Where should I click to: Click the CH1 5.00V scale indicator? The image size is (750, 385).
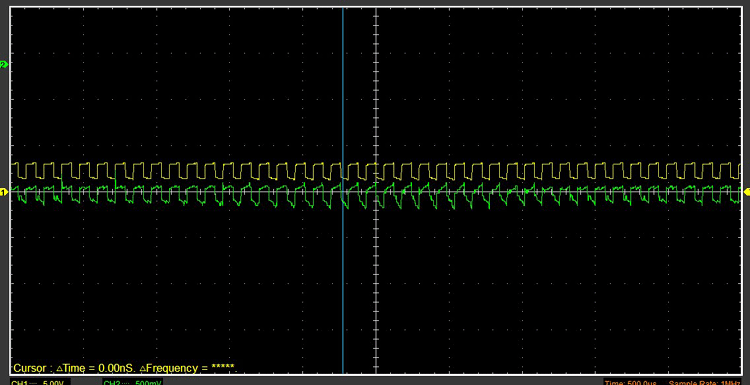click(40, 382)
